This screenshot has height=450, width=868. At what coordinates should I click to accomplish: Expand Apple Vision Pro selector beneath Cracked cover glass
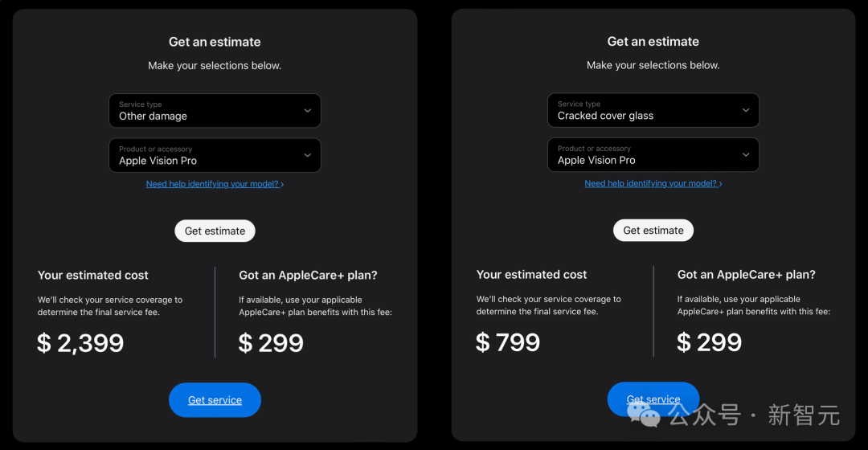[x=653, y=155]
